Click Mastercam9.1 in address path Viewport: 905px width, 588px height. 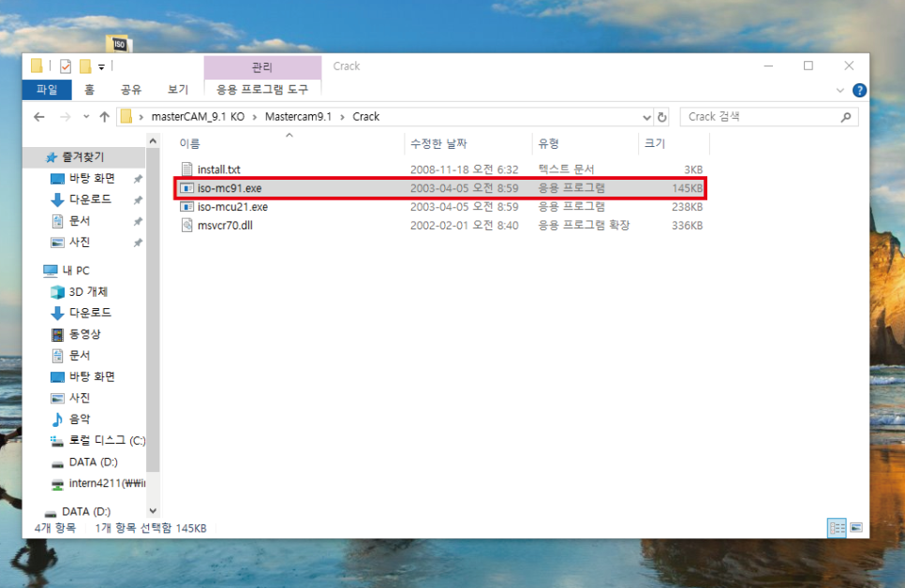(299, 116)
